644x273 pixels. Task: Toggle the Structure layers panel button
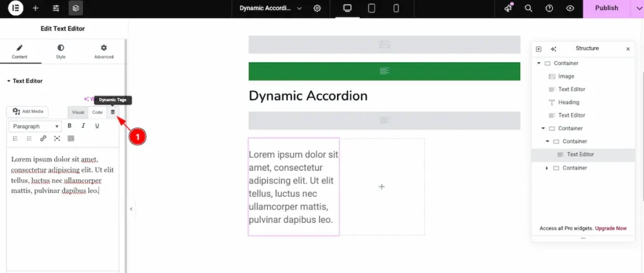pos(75,8)
